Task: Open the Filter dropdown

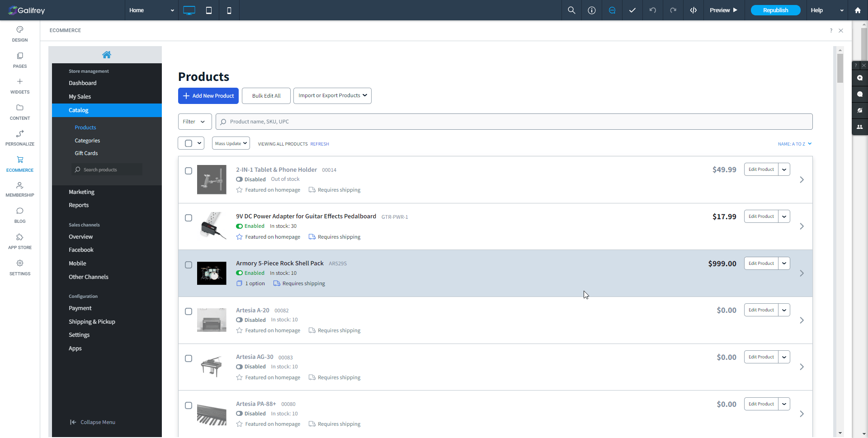Action: pos(194,122)
